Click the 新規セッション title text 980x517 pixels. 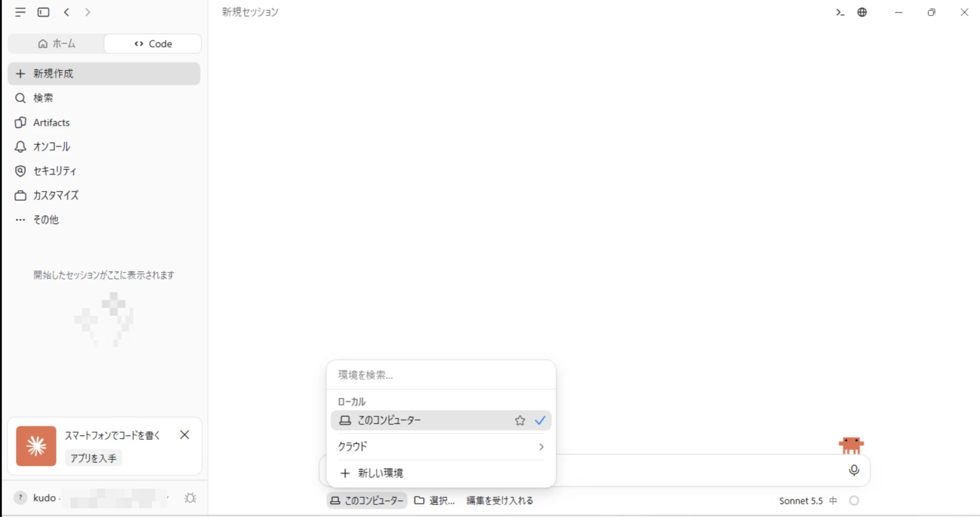pyautogui.click(x=250, y=12)
